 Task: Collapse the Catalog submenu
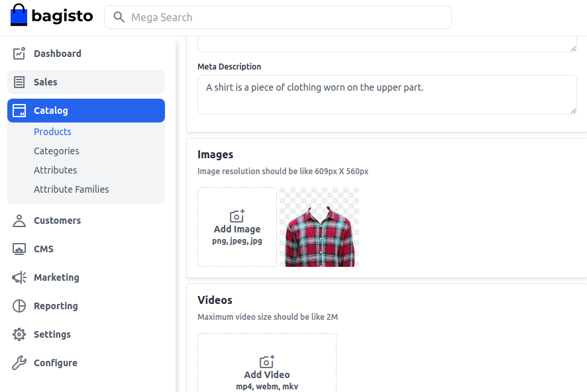click(52, 110)
